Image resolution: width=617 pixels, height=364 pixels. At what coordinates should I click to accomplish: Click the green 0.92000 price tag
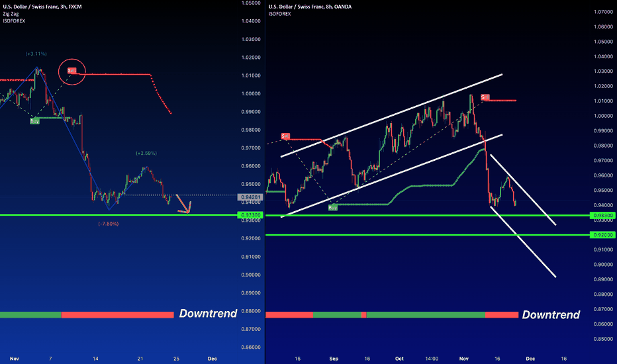tap(603, 234)
